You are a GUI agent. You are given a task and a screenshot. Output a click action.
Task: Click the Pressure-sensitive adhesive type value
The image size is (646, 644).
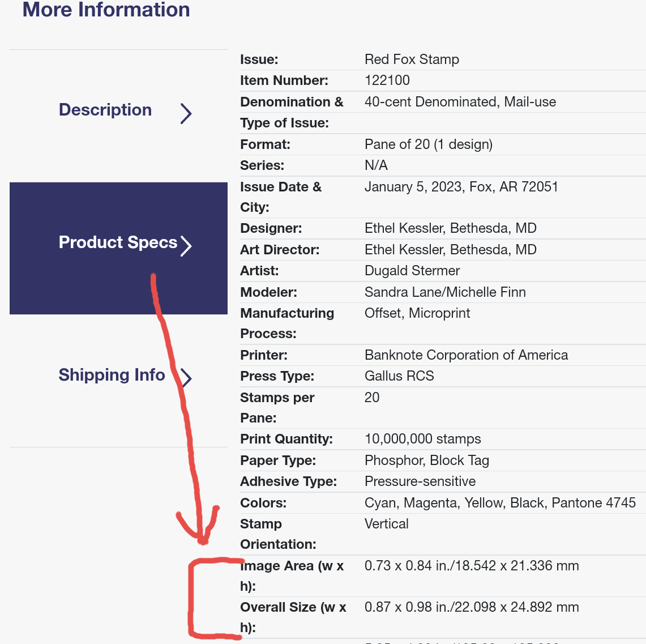420,481
